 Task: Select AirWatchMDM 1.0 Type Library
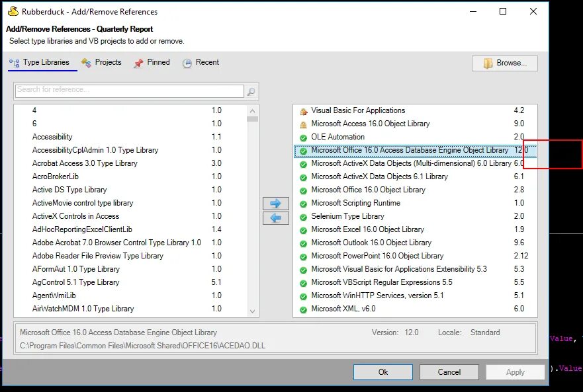tap(130, 309)
